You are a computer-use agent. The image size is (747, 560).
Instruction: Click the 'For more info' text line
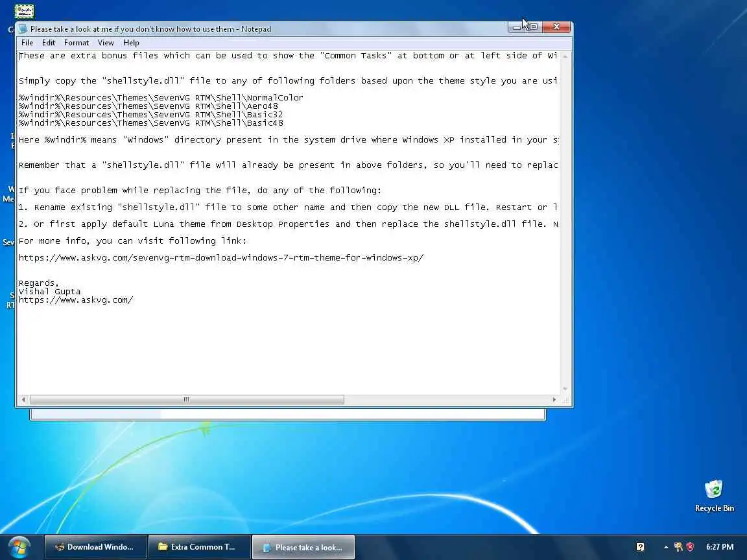132,241
